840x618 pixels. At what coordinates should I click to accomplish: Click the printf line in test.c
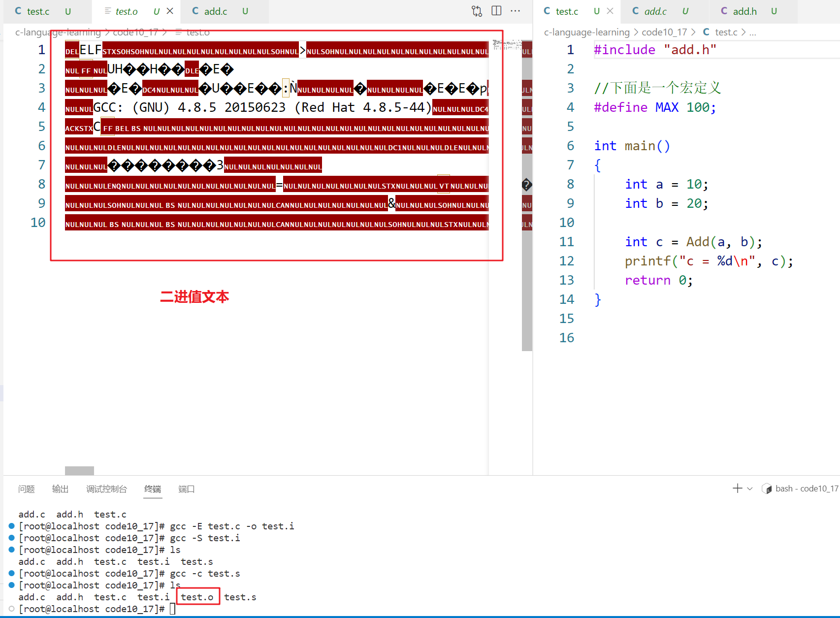pos(709,261)
